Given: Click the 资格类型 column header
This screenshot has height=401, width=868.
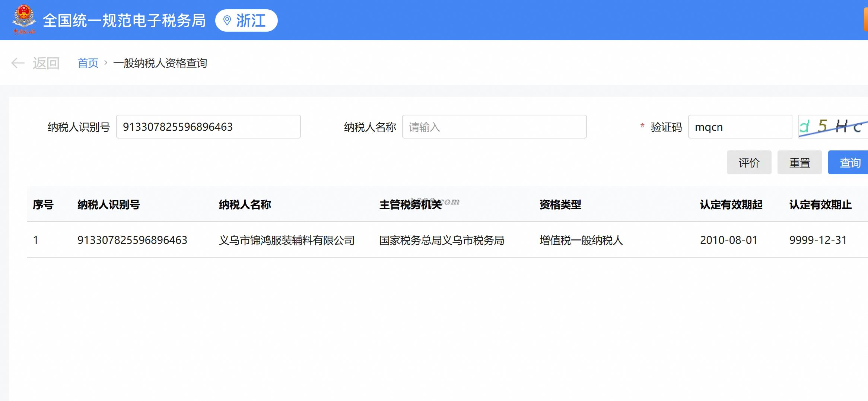Looking at the screenshot, I should point(560,204).
